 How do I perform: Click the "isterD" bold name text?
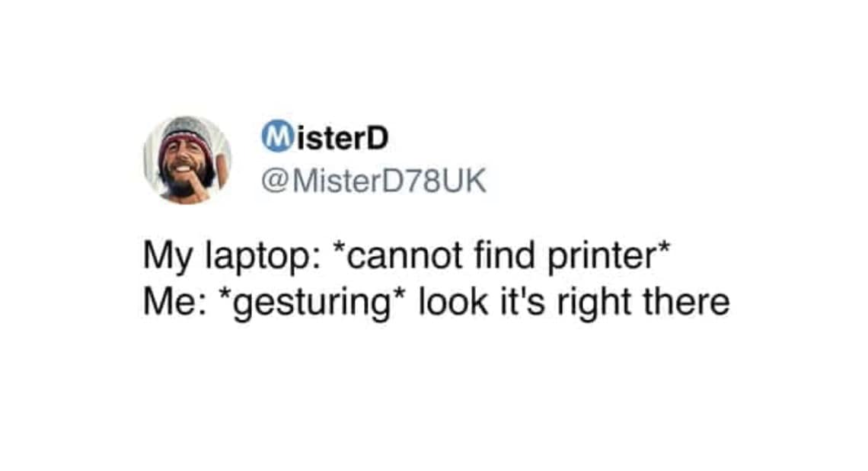click(x=341, y=138)
